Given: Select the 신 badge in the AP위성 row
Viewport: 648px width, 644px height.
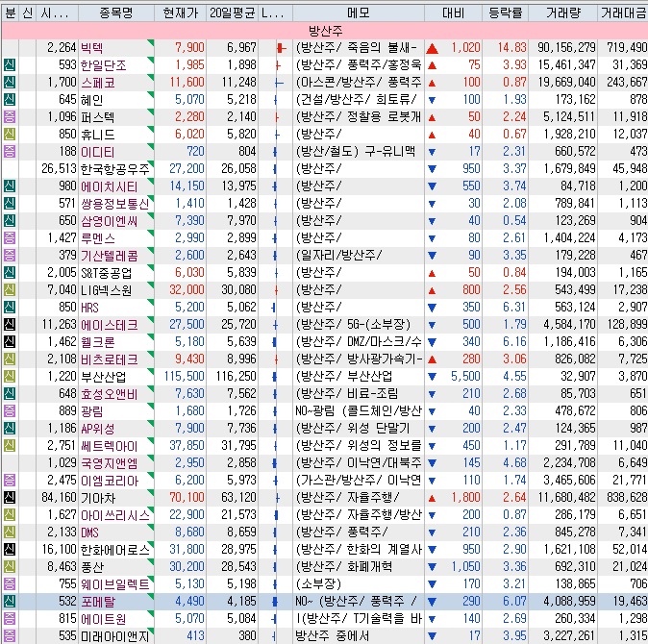Looking at the screenshot, I should click(10, 429).
